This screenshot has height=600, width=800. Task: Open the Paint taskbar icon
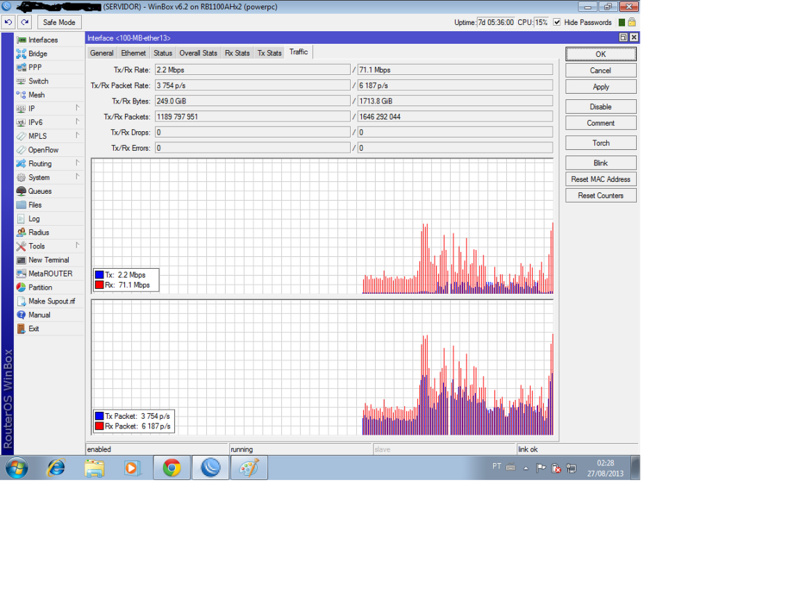pos(249,467)
